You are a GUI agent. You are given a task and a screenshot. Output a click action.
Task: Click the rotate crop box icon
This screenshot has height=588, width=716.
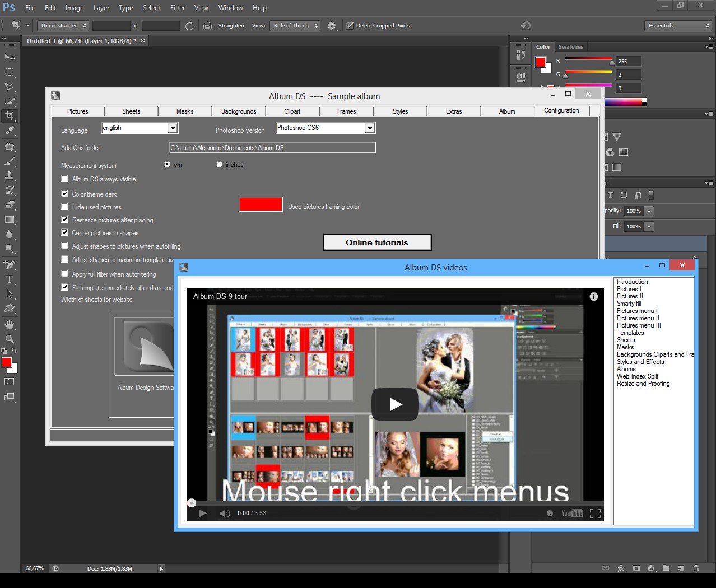[189, 26]
